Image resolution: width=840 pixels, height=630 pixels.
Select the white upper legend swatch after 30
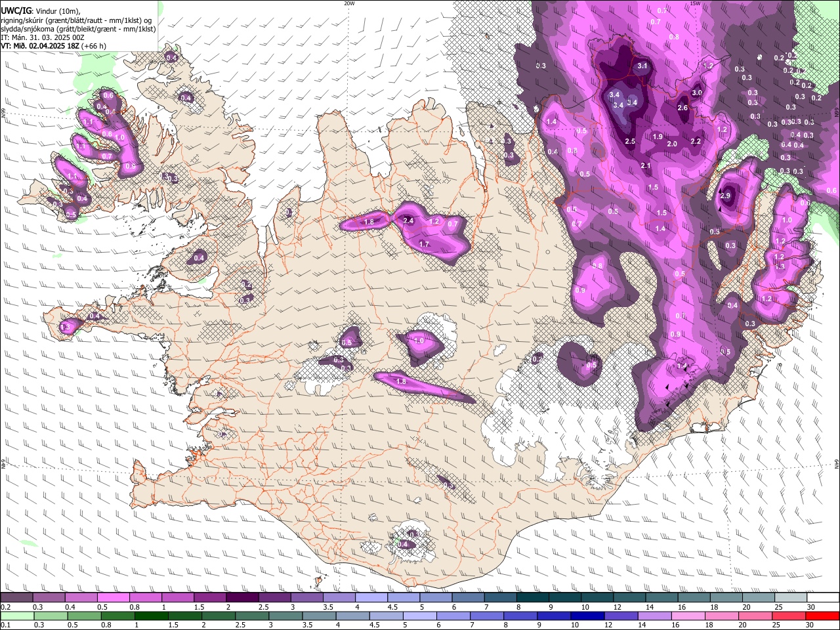coord(823,597)
